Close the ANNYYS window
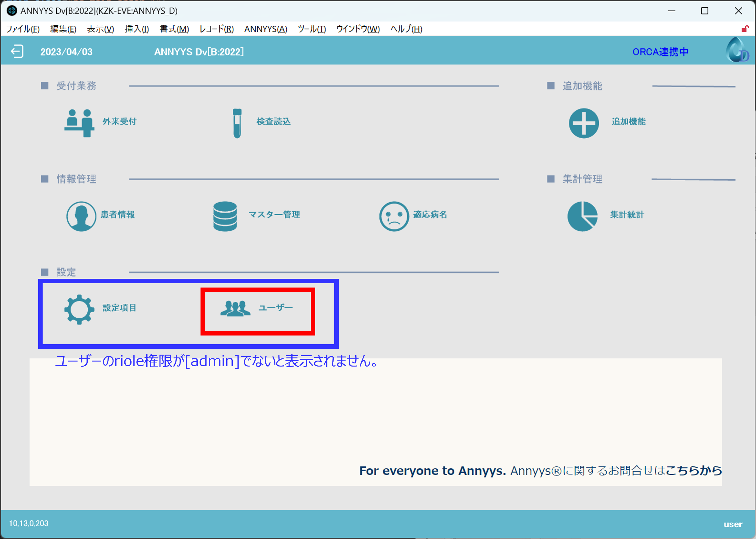This screenshot has height=539, width=756. click(x=738, y=11)
